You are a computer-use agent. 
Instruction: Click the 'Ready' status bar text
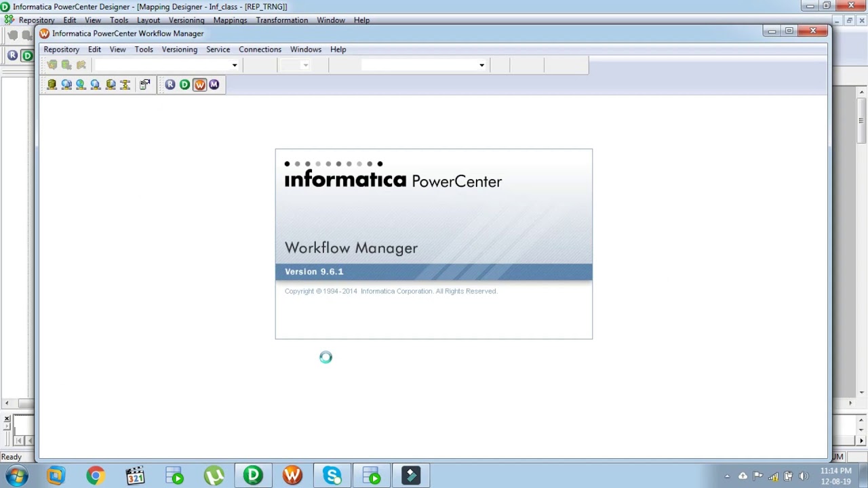tap(12, 457)
